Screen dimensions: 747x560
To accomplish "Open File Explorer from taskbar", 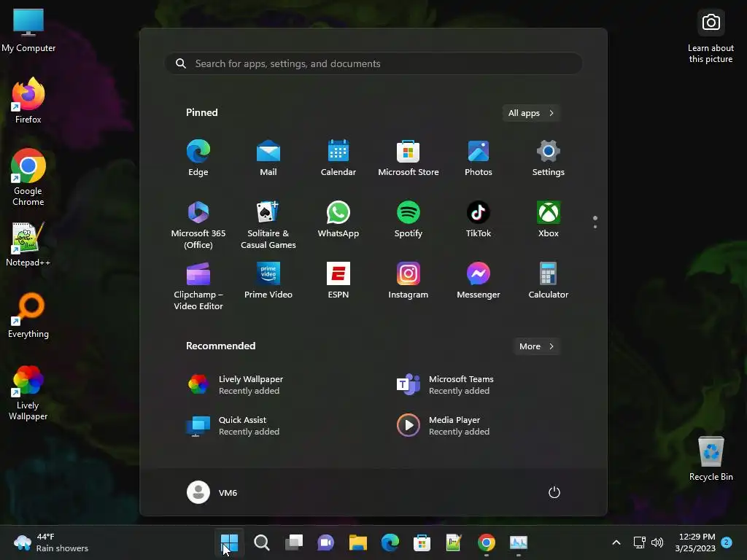I will click(357, 542).
